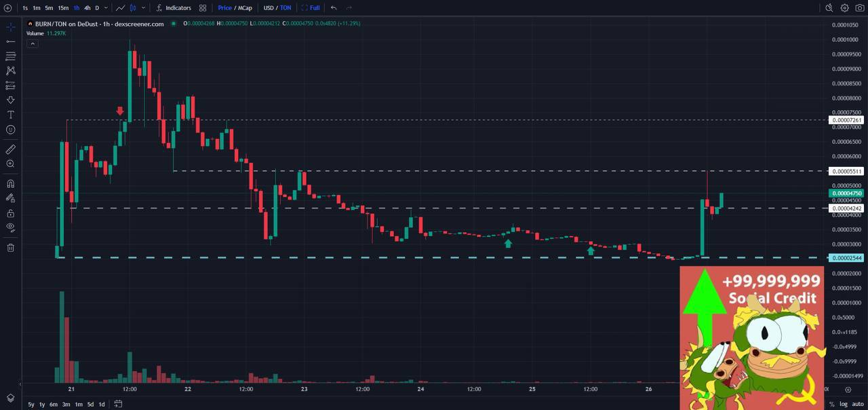Image resolution: width=868 pixels, height=410 pixels.
Task: Toggle percent scale mode
Action: point(832,405)
